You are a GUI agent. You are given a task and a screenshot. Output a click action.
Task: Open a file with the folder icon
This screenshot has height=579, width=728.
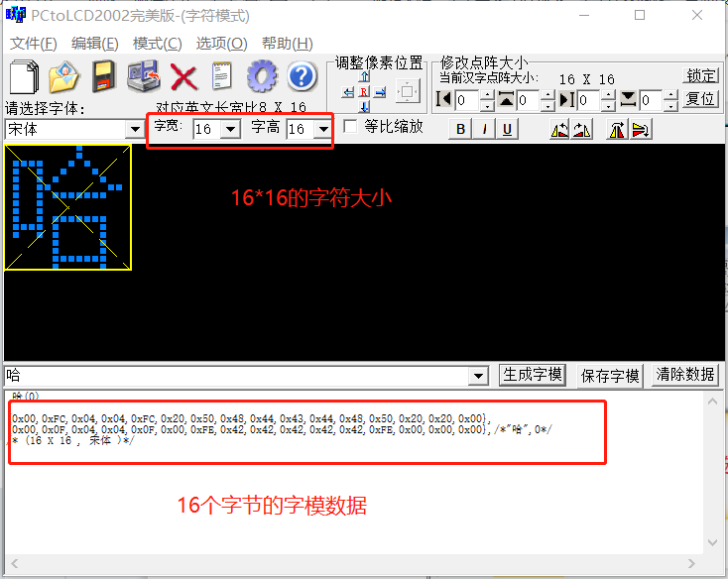[64, 76]
